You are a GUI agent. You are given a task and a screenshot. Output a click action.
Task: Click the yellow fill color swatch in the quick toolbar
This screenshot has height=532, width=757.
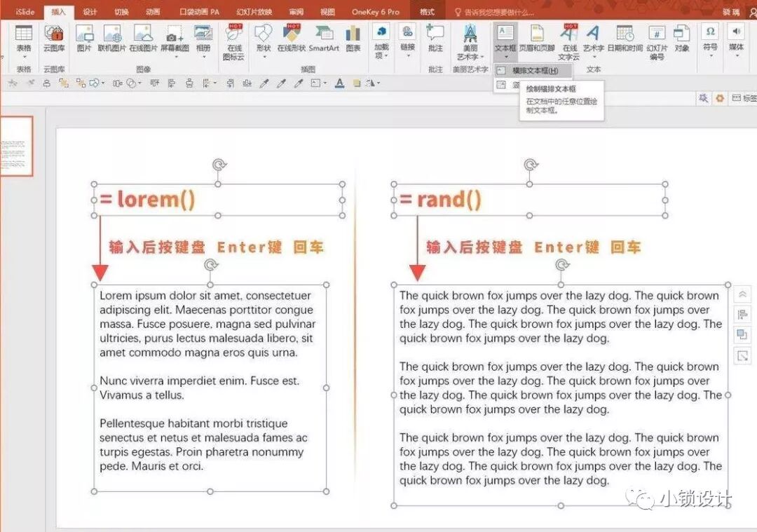(357, 83)
